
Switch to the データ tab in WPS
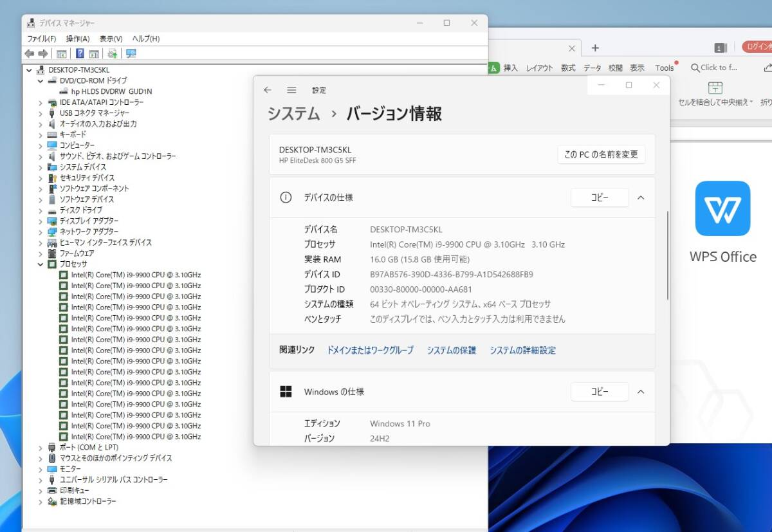click(x=593, y=68)
